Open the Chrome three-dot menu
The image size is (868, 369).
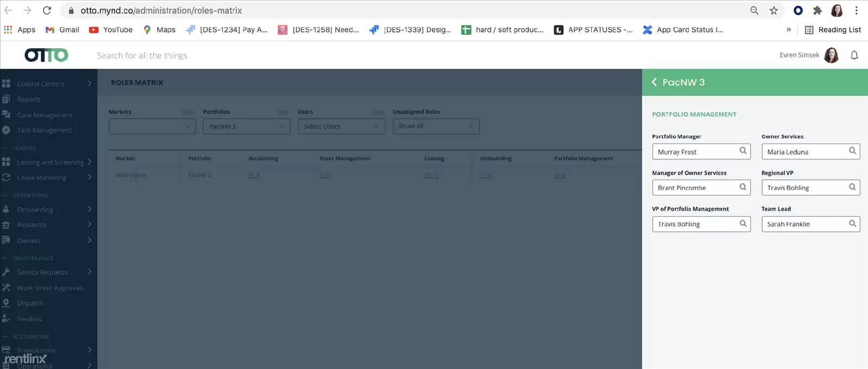tap(857, 10)
